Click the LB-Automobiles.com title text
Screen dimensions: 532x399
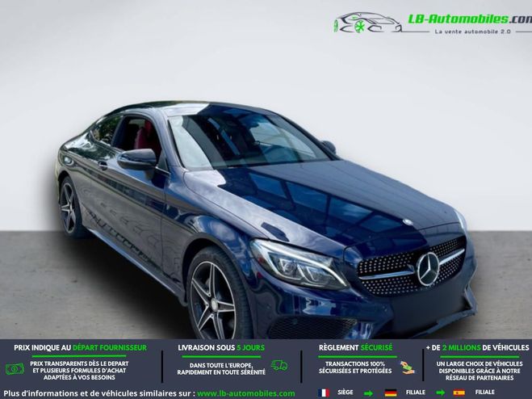470,19
